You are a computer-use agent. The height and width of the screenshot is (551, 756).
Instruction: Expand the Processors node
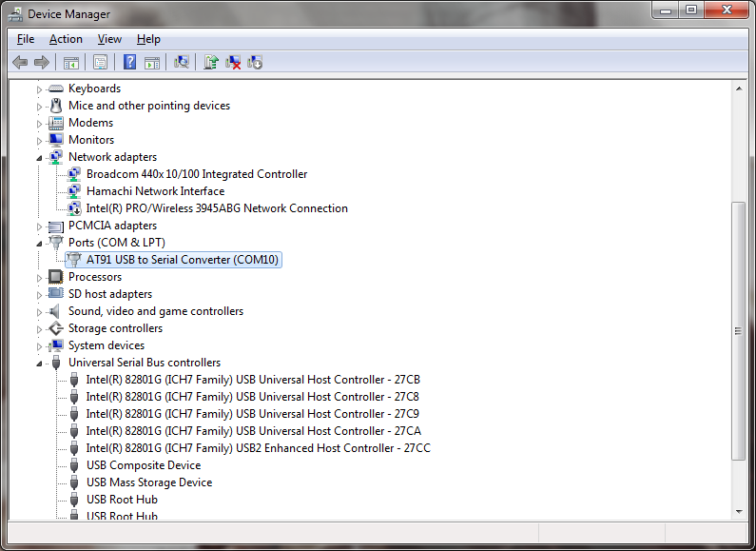[x=39, y=278]
